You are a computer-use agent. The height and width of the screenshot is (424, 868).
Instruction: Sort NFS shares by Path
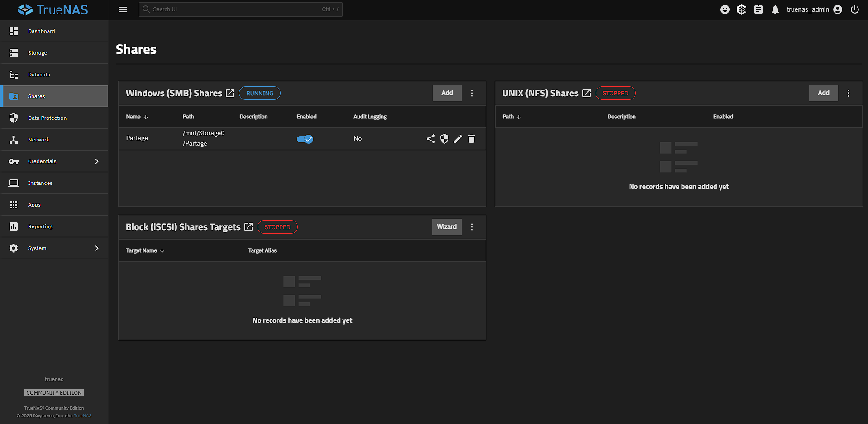click(x=512, y=117)
